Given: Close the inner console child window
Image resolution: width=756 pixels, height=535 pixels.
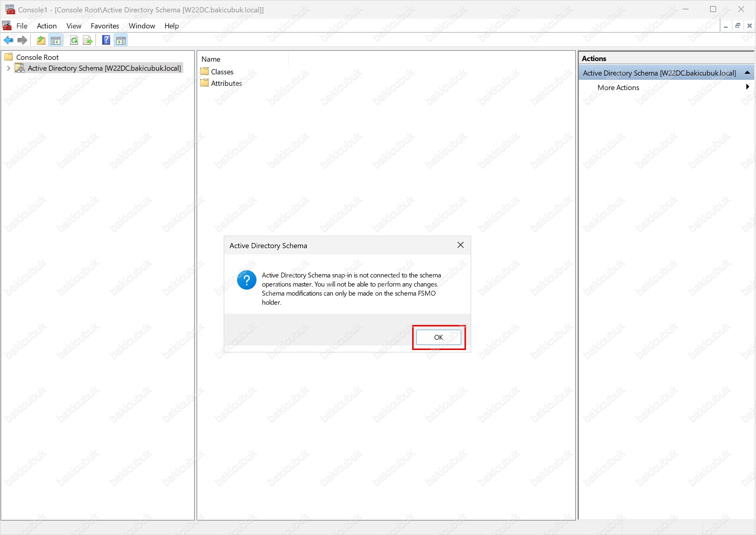Looking at the screenshot, I should (x=749, y=26).
